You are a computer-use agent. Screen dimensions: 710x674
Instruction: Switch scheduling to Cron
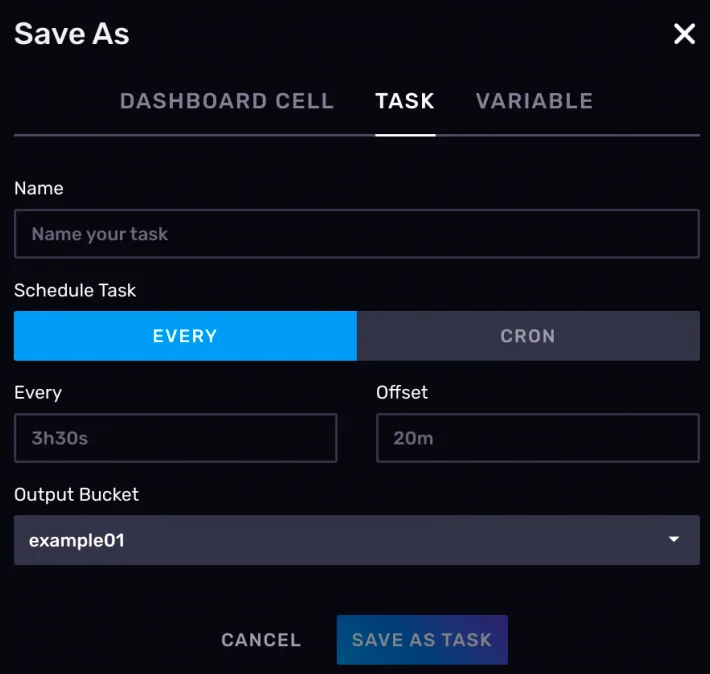[528, 336]
